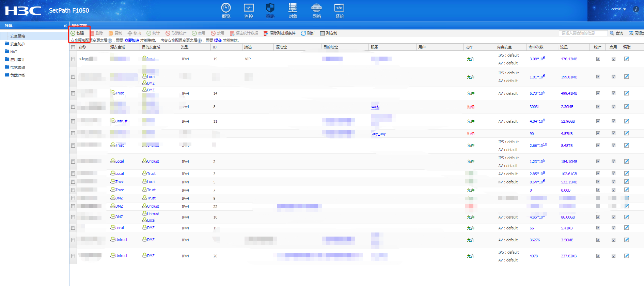Click the H3C logo
Viewport: 644px width, 286px height.
(x=23, y=11)
